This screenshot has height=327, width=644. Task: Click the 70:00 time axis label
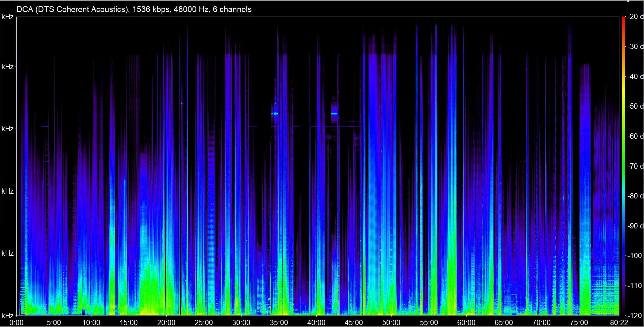541,322
